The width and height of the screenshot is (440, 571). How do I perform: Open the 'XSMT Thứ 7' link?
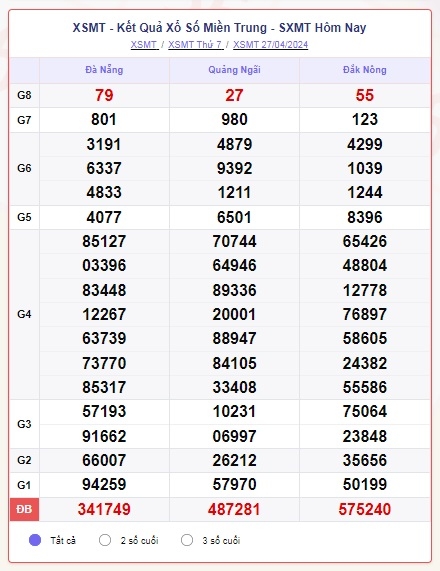tap(196, 44)
